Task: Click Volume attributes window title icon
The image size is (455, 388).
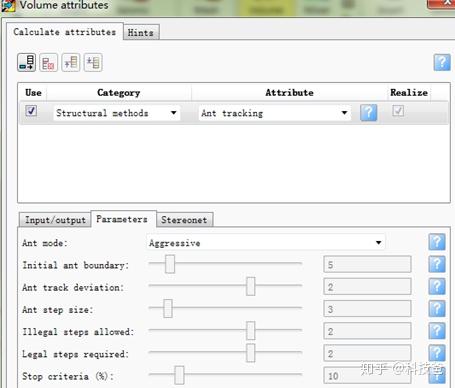Action: pyautogui.click(x=8, y=6)
